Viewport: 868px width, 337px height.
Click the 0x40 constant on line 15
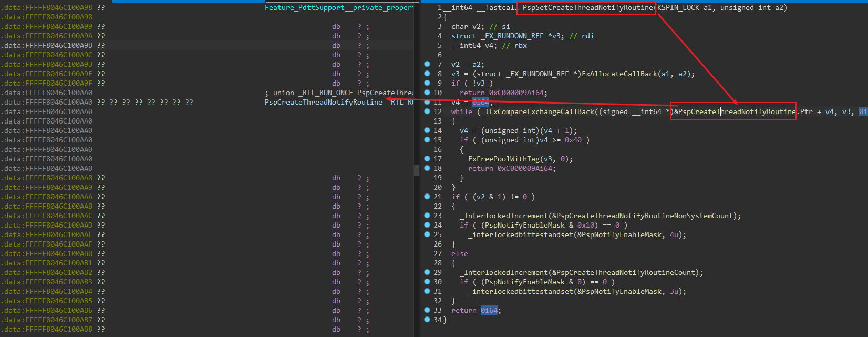(573, 140)
